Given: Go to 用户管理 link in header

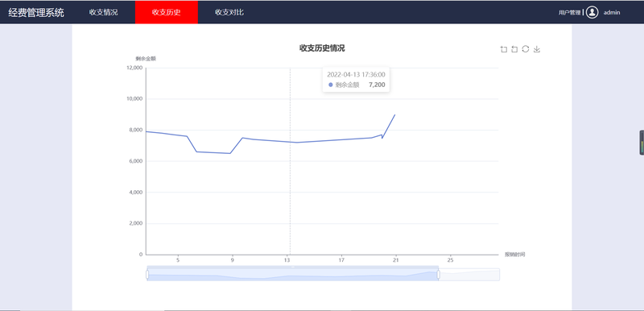Looking at the screenshot, I should [570, 13].
